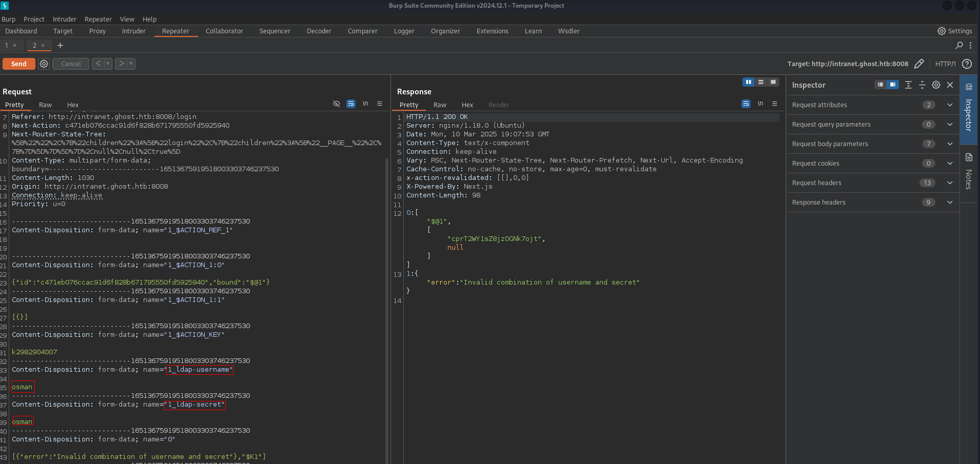Click ldap-username value 'osman' in request

click(x=23, y=387)
